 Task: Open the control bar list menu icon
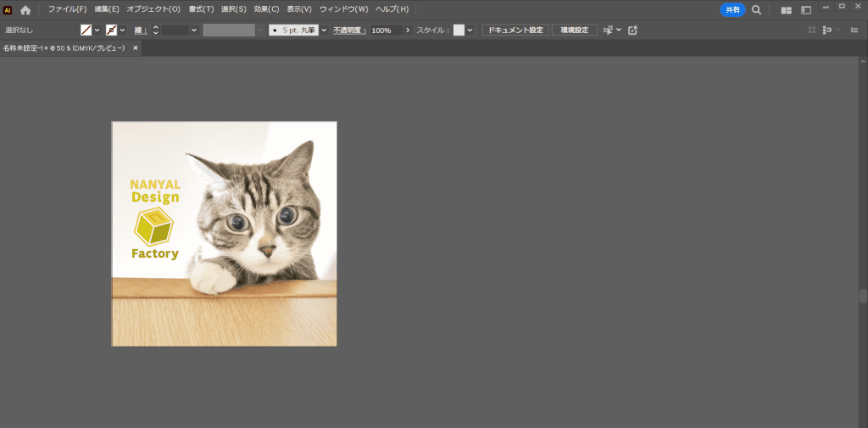click(854, 30)
